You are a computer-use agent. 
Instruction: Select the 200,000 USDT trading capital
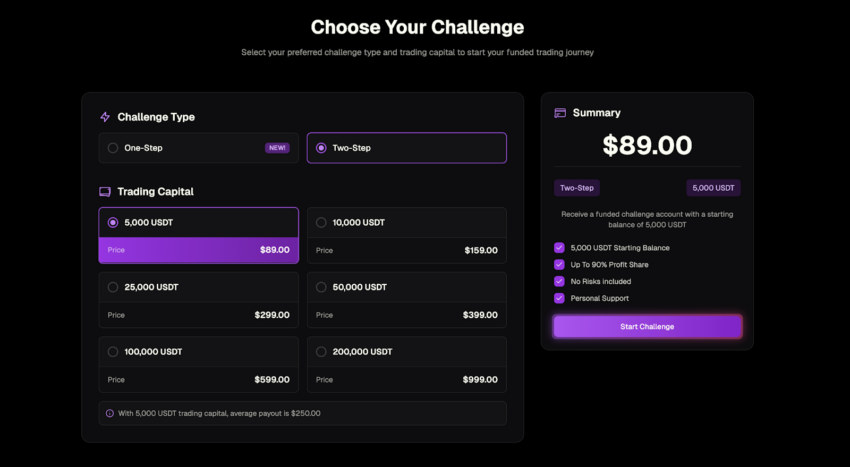[x=321, y=352]
